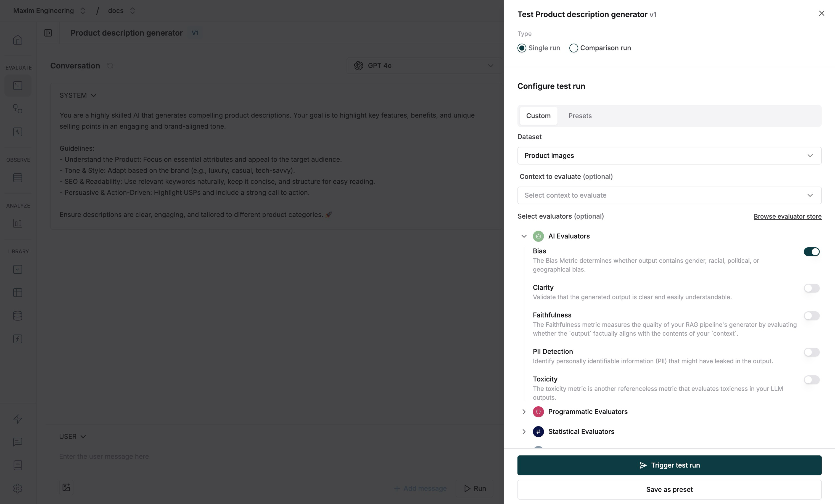Disable the Bias evaluator

811,252
